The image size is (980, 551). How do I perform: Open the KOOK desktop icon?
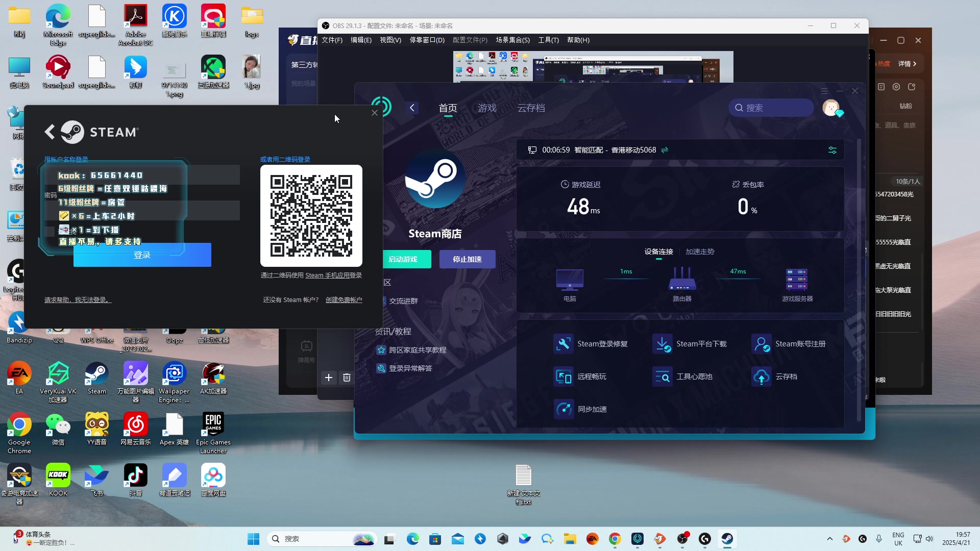tap(58, 480)
